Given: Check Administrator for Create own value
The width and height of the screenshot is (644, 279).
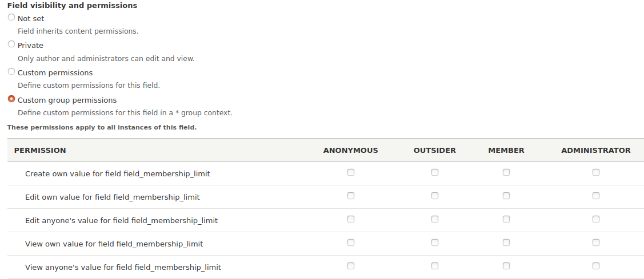Looking at the screenshot, I should [596, 172].
